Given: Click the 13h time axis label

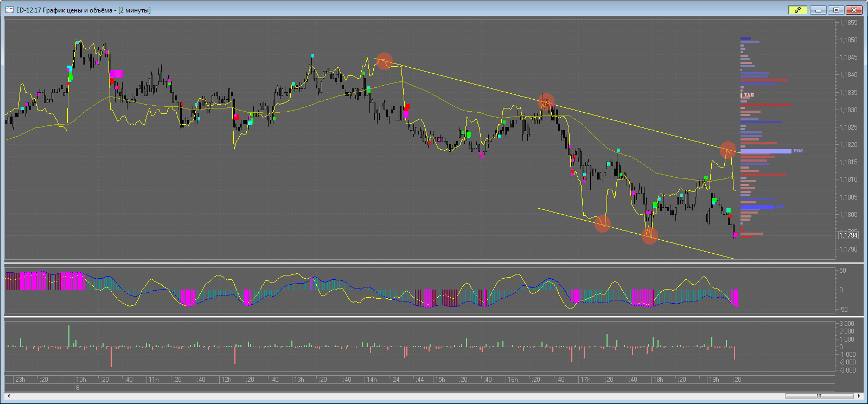Looking at the screenshot, I should 299,380.
